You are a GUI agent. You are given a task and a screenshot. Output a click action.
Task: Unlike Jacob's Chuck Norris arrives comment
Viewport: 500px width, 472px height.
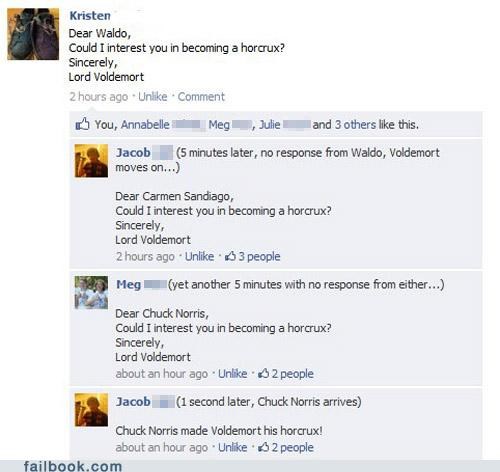coord(233,447)
